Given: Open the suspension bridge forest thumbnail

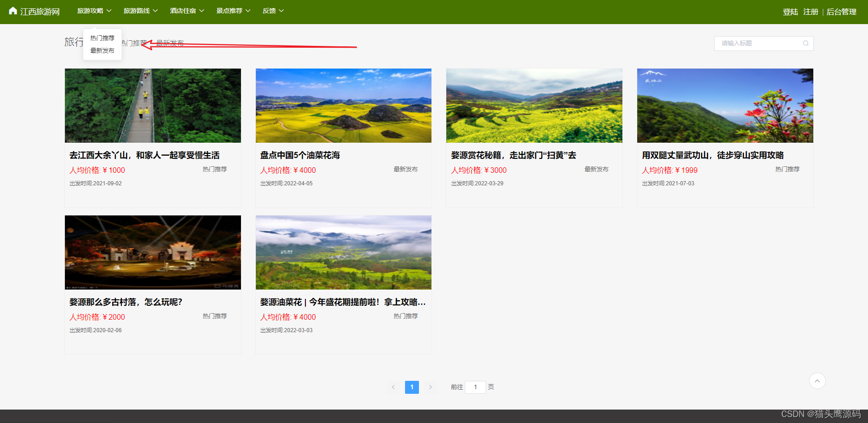Looking at the screenshot, I should (153, 106).
